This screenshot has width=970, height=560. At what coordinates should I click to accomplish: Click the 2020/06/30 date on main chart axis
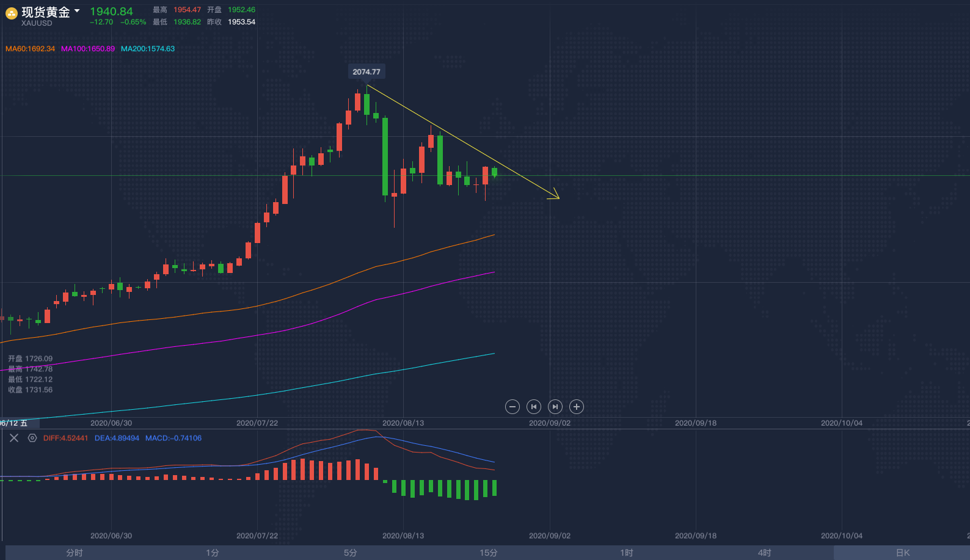tap(111, 423)
